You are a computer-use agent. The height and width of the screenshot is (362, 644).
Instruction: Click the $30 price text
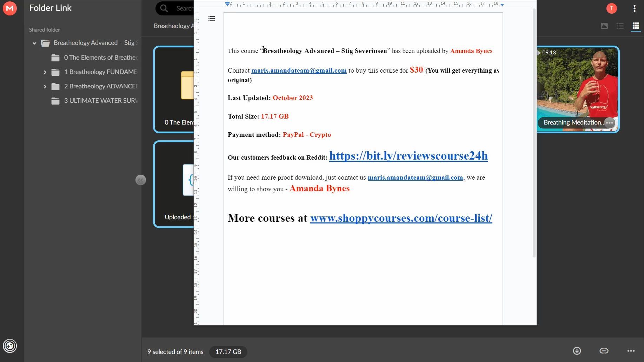416,70
